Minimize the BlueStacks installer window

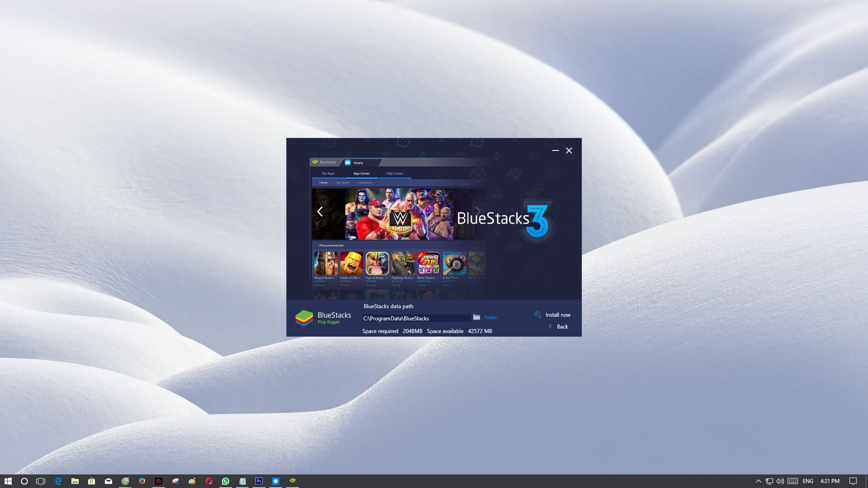(555, 150)
